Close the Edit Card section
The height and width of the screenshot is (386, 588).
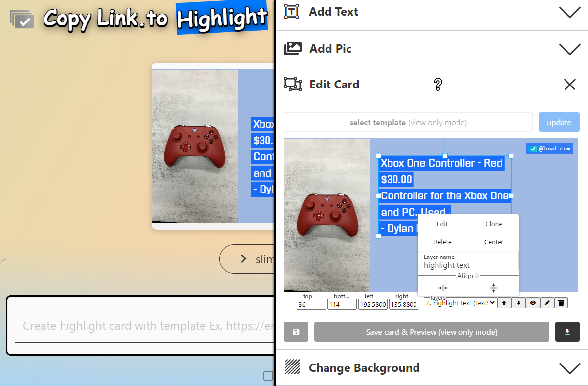(x=570, y=85)
